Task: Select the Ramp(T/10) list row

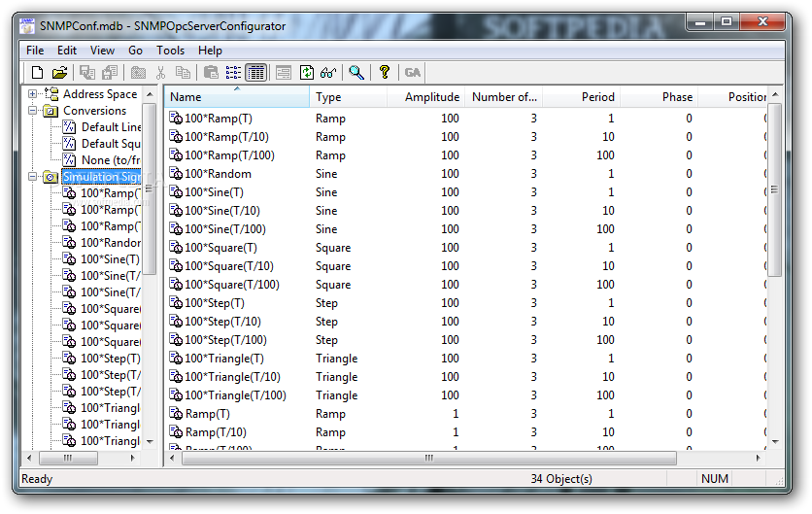Action: [x=466, y=432]
